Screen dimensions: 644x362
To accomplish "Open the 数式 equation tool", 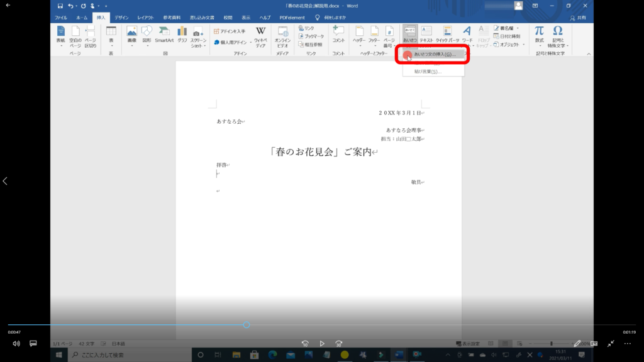I will 539,35.
